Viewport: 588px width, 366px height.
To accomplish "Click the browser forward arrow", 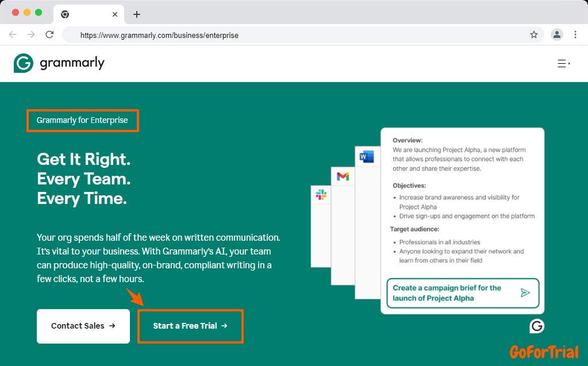I will pyautogui.click(x=31, y=34).
